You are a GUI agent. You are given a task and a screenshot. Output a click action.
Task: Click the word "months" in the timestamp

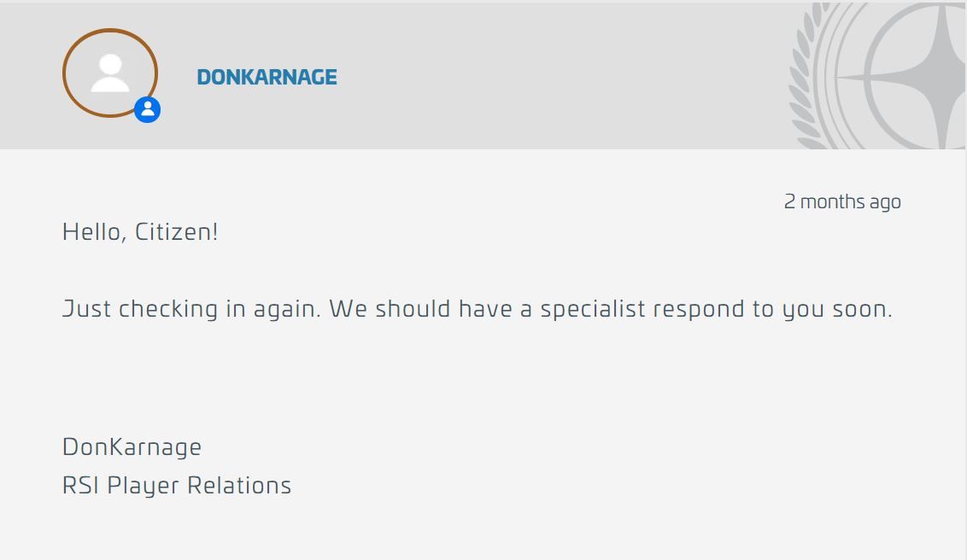[833, 201]
